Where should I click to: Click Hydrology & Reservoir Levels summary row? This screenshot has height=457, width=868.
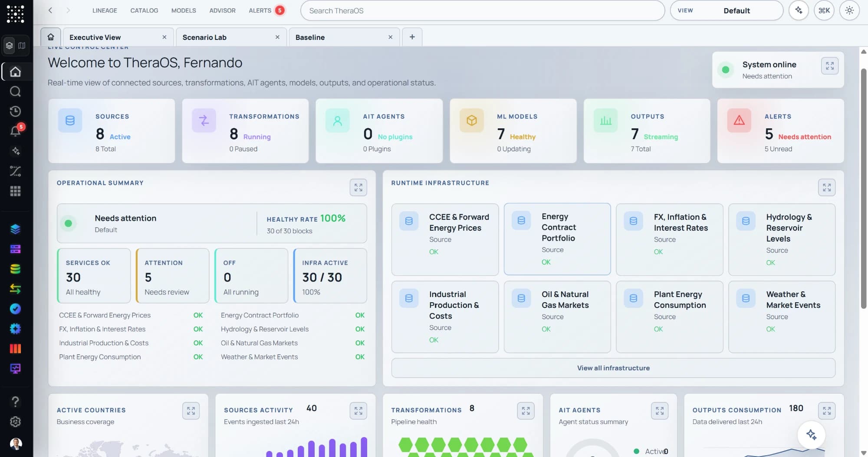click(x=293, y=329)
